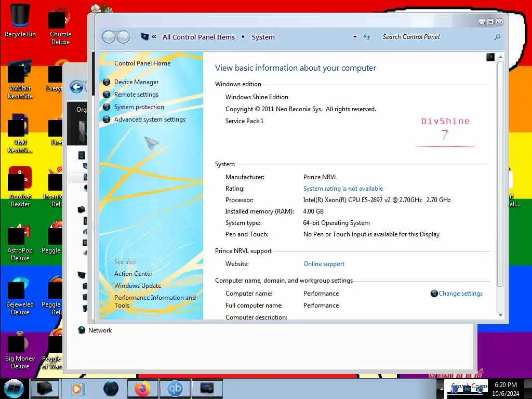Open the Peggle desktop icon

pyautogui.click(x=51, y=237)
